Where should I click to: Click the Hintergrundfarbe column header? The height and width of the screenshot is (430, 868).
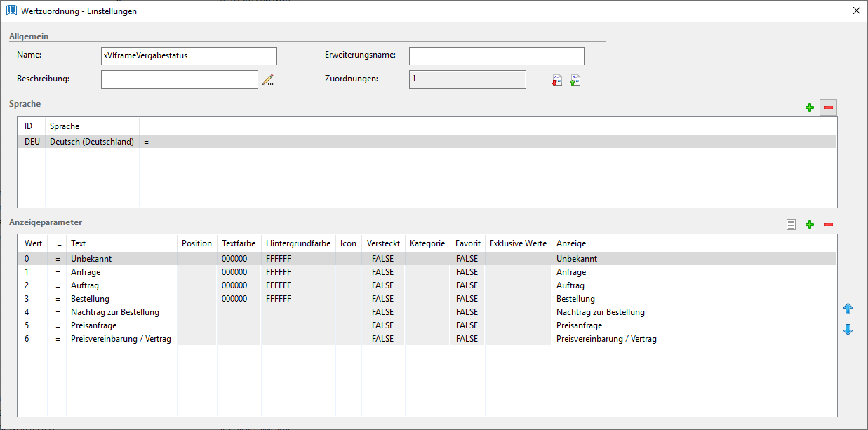(x=298, y=243)
